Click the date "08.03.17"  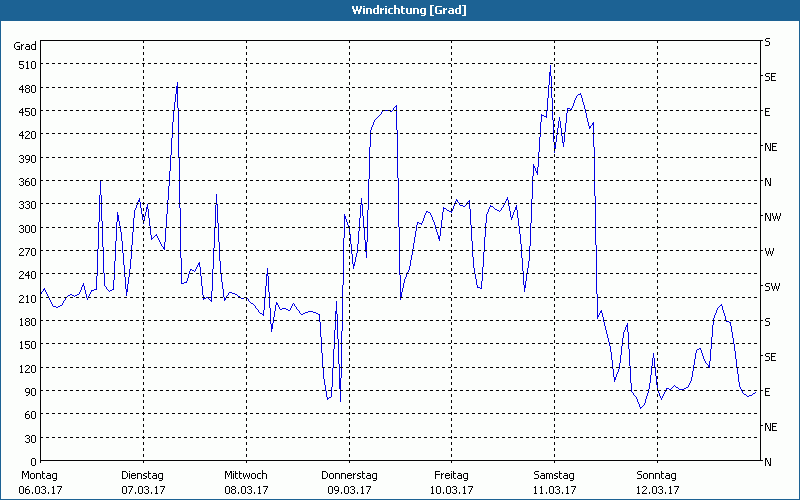(246, 490)
